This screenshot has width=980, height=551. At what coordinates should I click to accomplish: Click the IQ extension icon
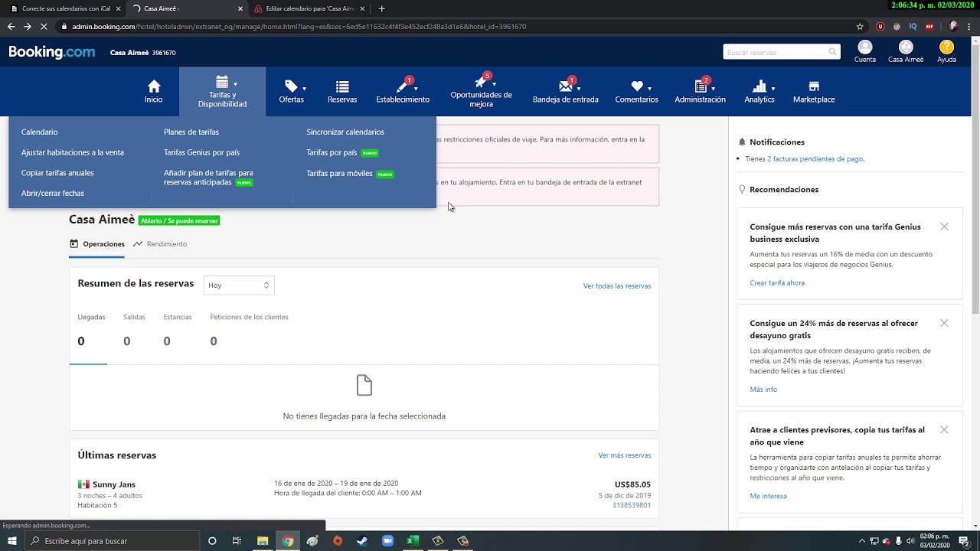pyautogui.click(x=913, y=26)
